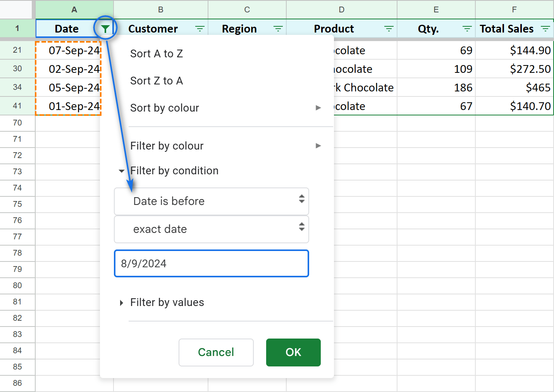Open the Date column filter icon
Screen dimensions: 554x392
click(105, 29)
